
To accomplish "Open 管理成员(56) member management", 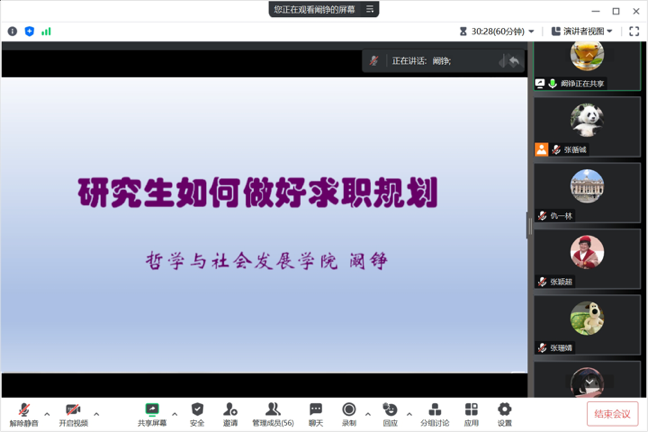I will 272,414.
